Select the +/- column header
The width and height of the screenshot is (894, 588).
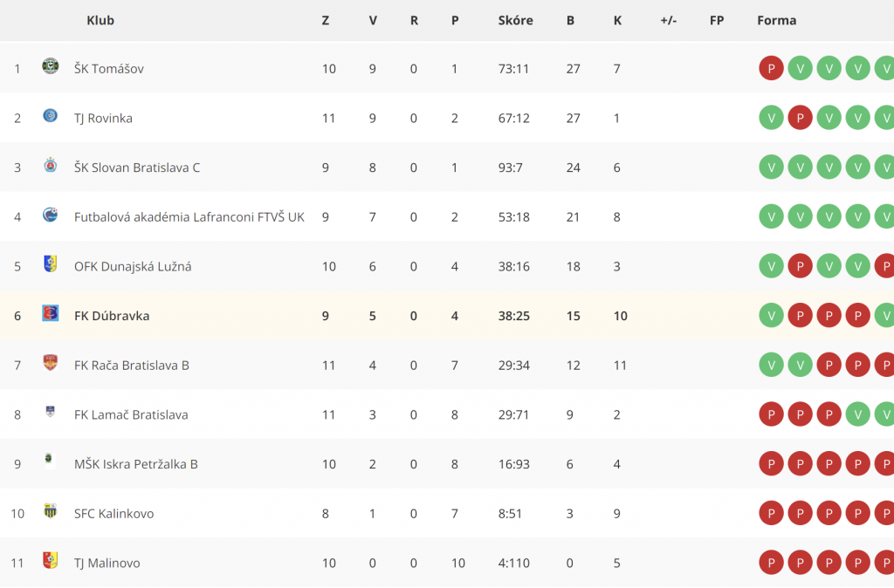tap(668, 21)
